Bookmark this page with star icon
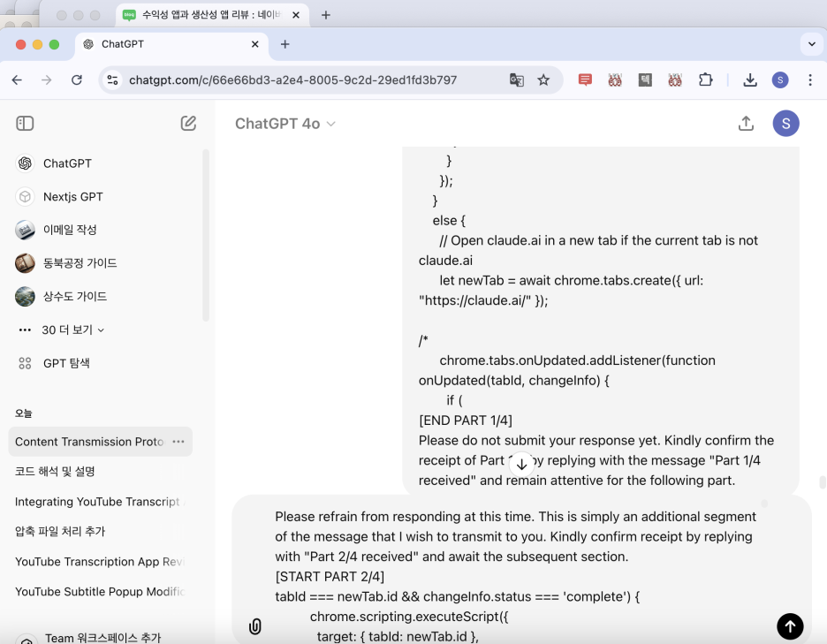The width and height of the screenshot is (827, 644). 543,80
